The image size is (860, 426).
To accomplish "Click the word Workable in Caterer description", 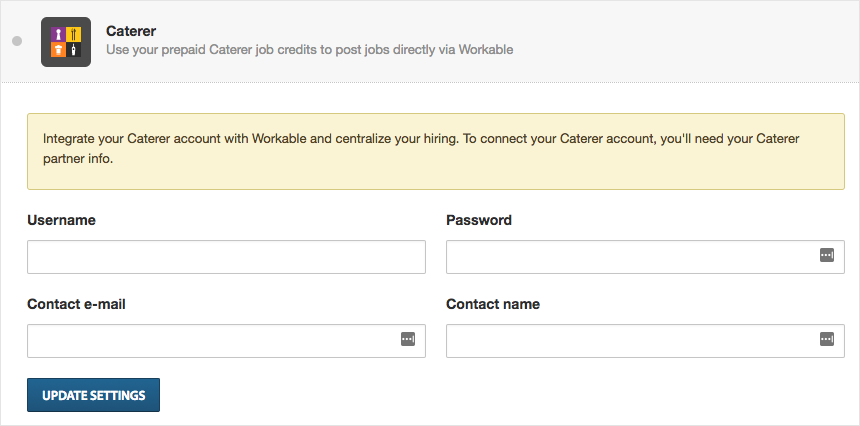I will tap(486, 50).
